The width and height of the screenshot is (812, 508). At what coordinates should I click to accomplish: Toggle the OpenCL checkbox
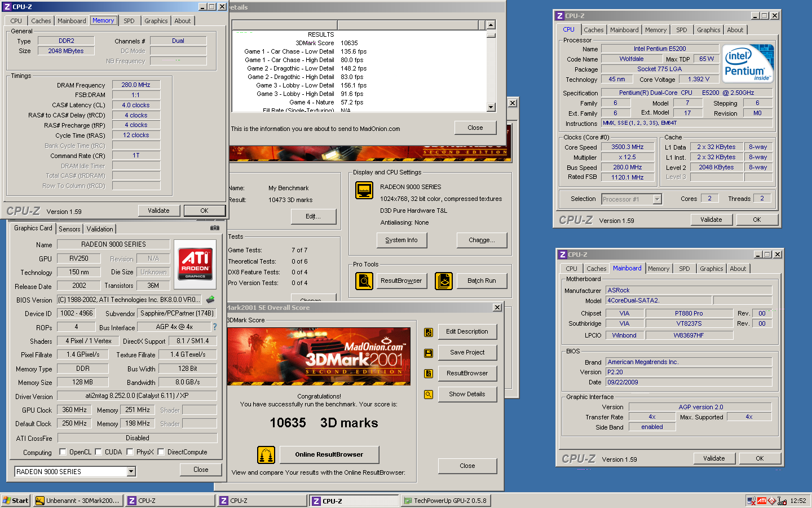(x=63, y=452)
